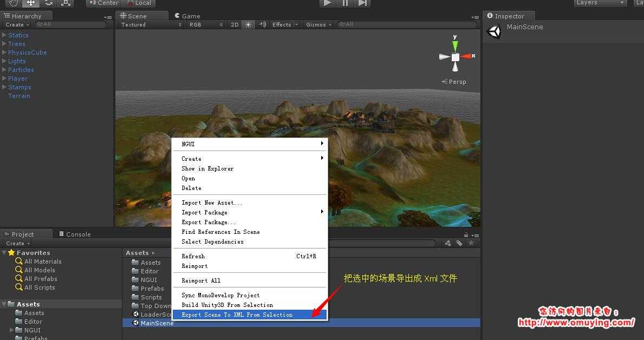
Task: Toggle Persp projection label
Action: (x=454, y=82)
